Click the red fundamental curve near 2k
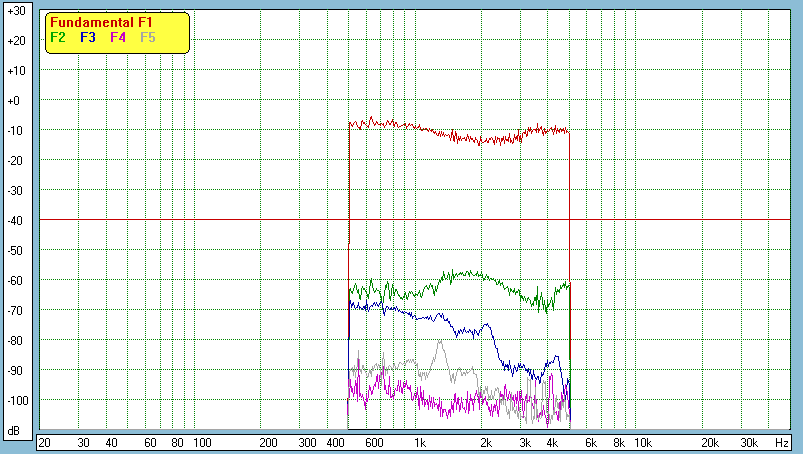This screenshot has width=803, height=454. click(486, 140)
